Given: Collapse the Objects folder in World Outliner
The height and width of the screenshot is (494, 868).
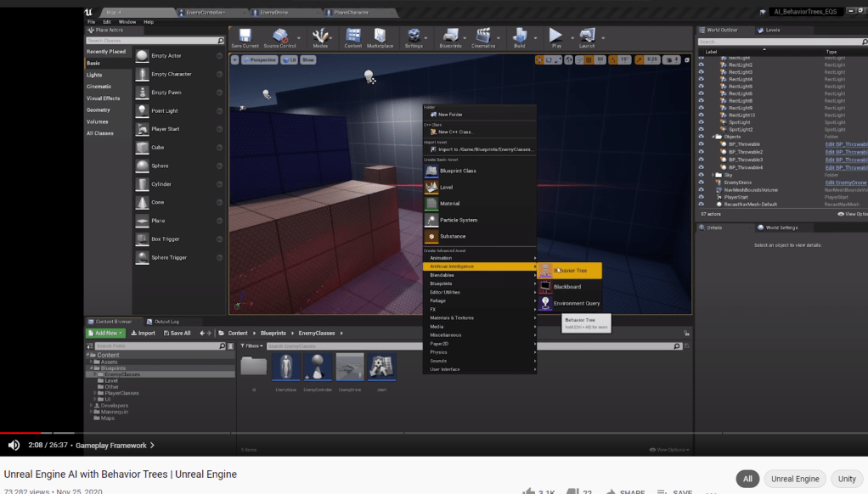Looking at the screenshot, I should click(713, 137).
